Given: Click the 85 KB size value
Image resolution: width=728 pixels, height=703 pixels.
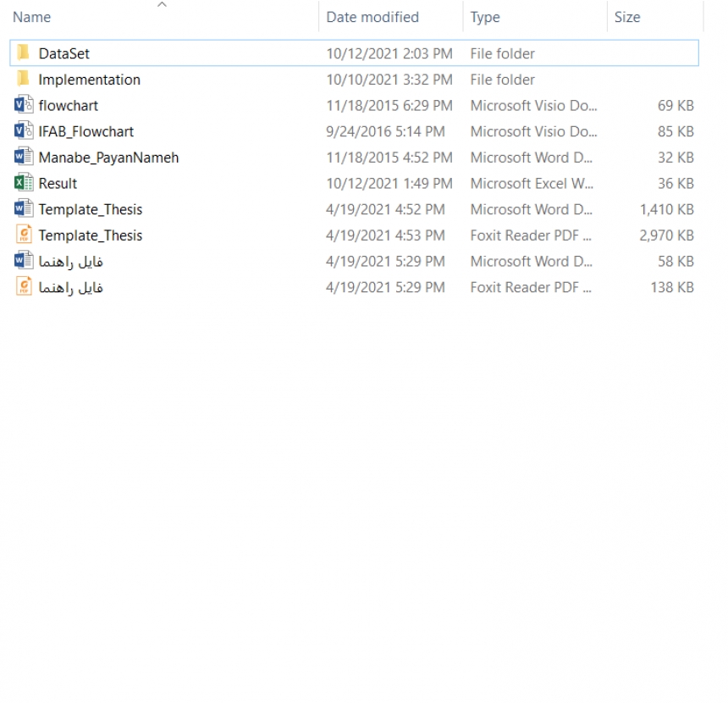Looking at the screenshot, I should (676, 131).
